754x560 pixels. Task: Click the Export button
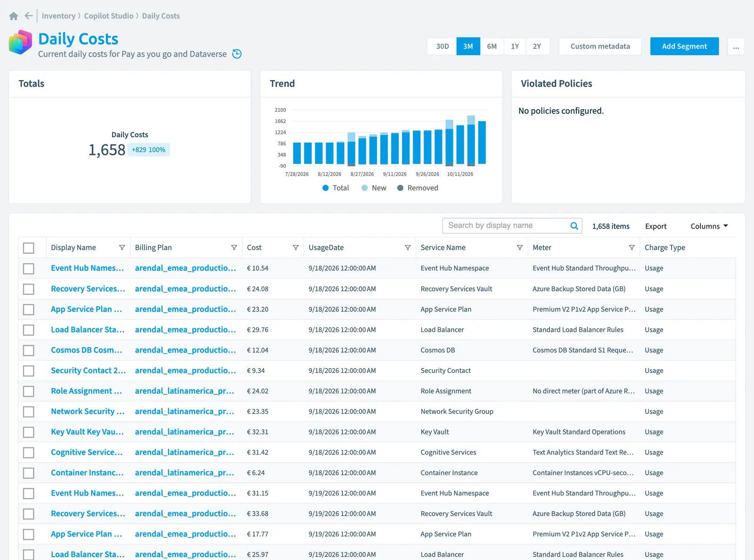click(656, 226)
